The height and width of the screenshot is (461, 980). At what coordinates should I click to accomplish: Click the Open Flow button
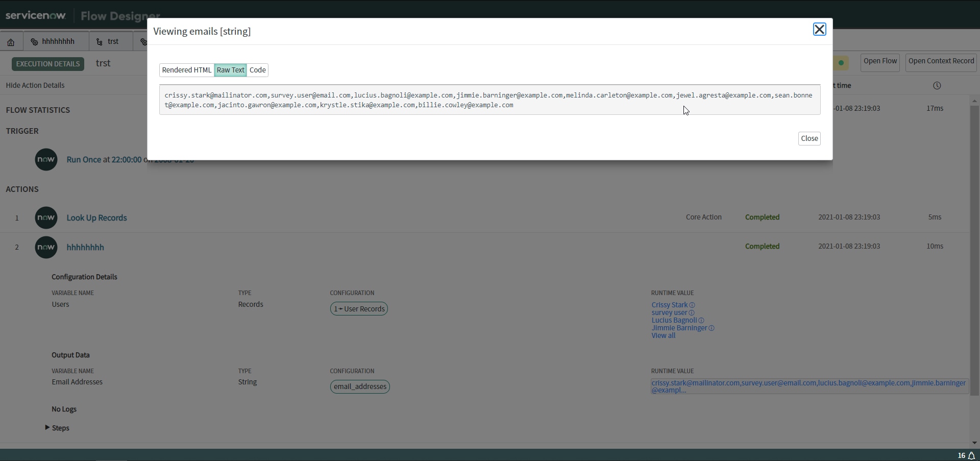880,61
